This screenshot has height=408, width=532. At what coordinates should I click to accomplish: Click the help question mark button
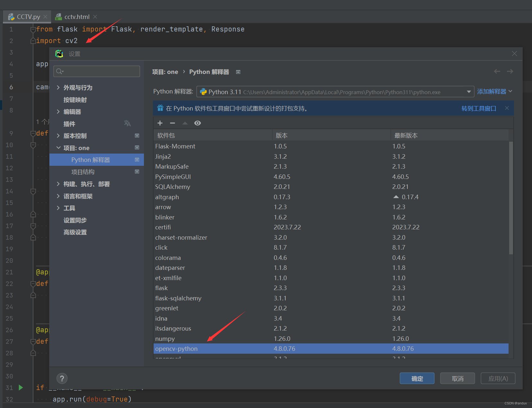pyautogui.click(x=62, y=378)
